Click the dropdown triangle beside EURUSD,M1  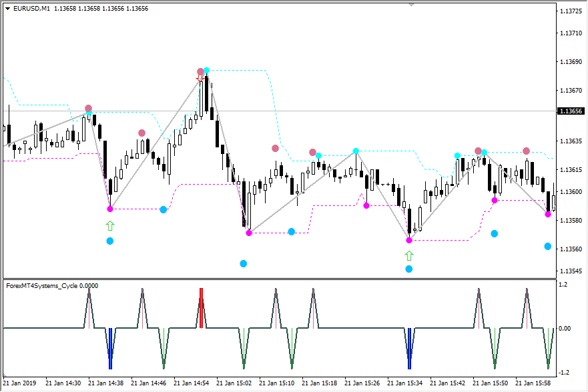7,9
